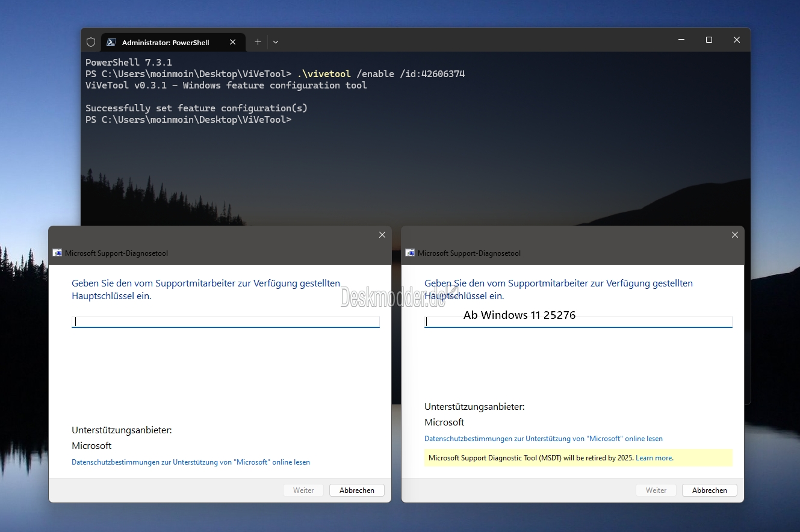Click the right dialog's title icon

click(x=411, y=253)
